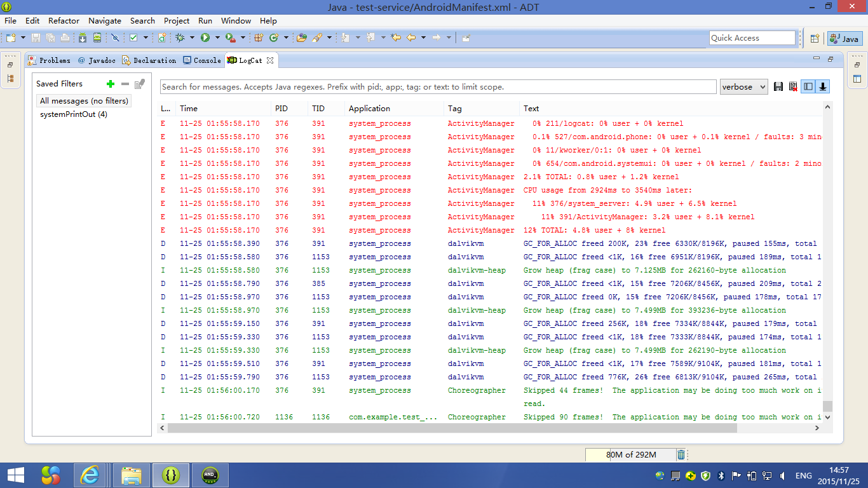Expand the New Java Class dropdown arrow

(286, 38)
